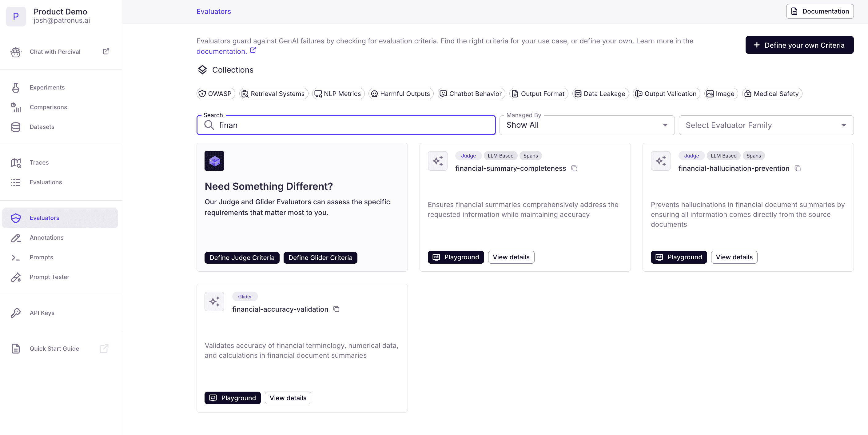The width and height of the screenshot is (868, 435).
Task: Filter by the OWASP collection chip
Action: [x=216, y=94]
